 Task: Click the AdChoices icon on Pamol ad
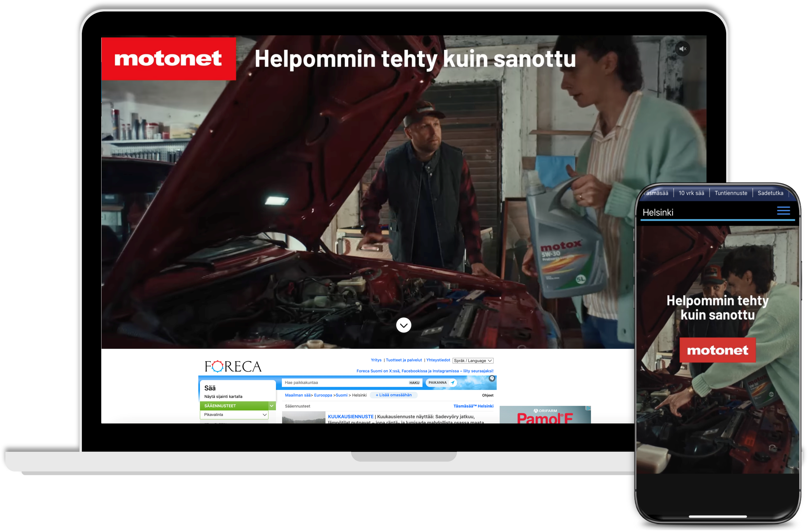(588, 408)
